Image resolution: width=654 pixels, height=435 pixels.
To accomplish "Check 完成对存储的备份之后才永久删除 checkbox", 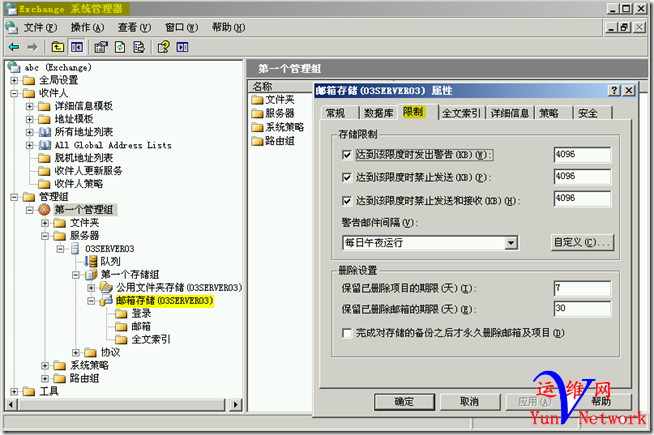I will (346, 333).
